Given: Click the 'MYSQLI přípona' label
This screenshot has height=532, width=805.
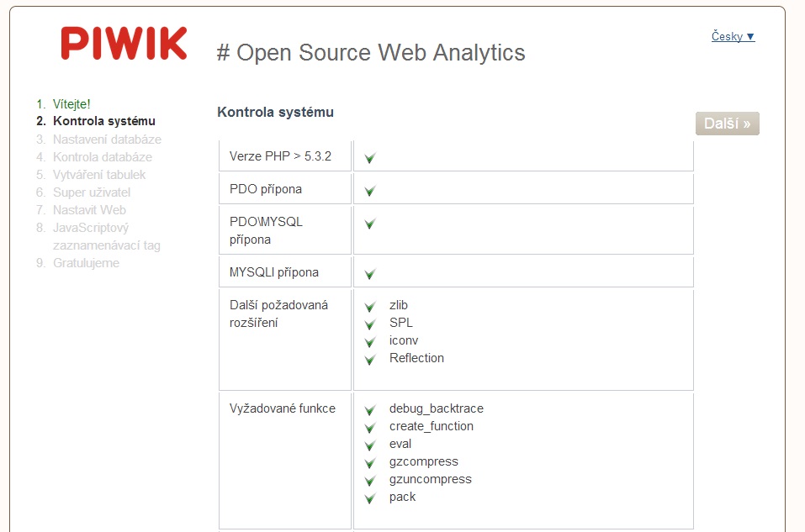Looking at the screenshot, I should 274,272.
